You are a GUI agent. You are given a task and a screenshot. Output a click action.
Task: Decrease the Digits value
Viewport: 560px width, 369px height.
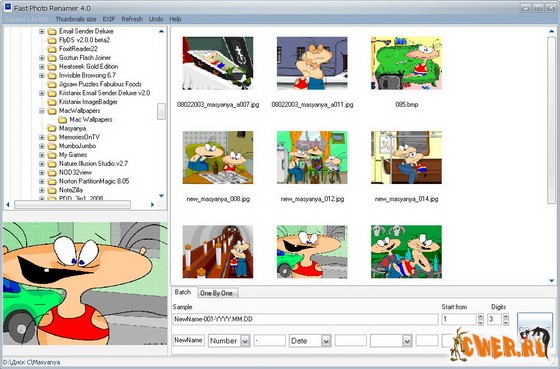[506, 322]
